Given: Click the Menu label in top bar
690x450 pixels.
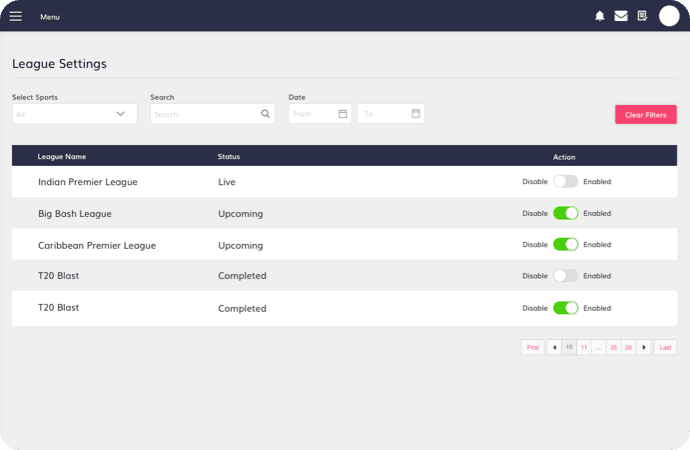Looking at the screenshot, I should pyautogui.click(x=50, y=17).
